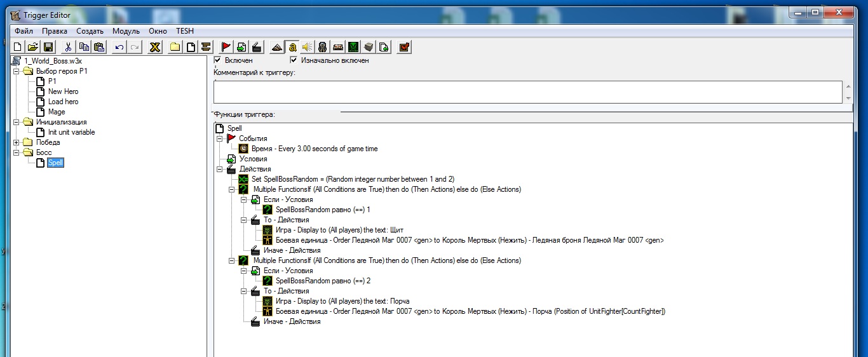Open the 'Модуль' menu
This screenshot has height=357, width=868.
pos(126,30)
